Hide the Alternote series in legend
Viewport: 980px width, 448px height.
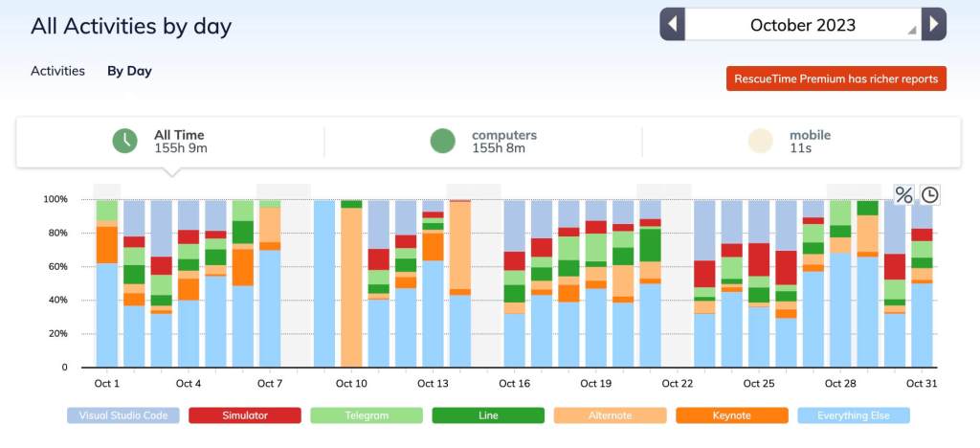coord(610,415)
